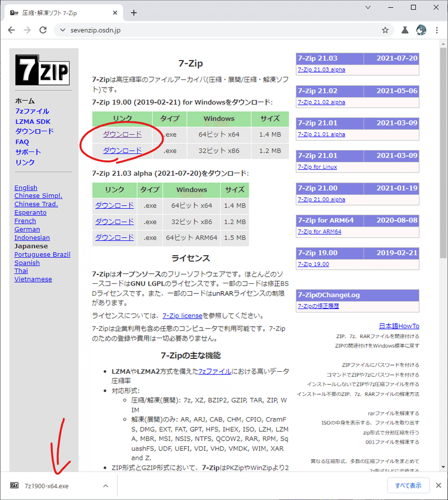The height and width of the screenshot is (500, 448).
Task: Click the browser forward arrow
Action: click(x=27, y=30)
